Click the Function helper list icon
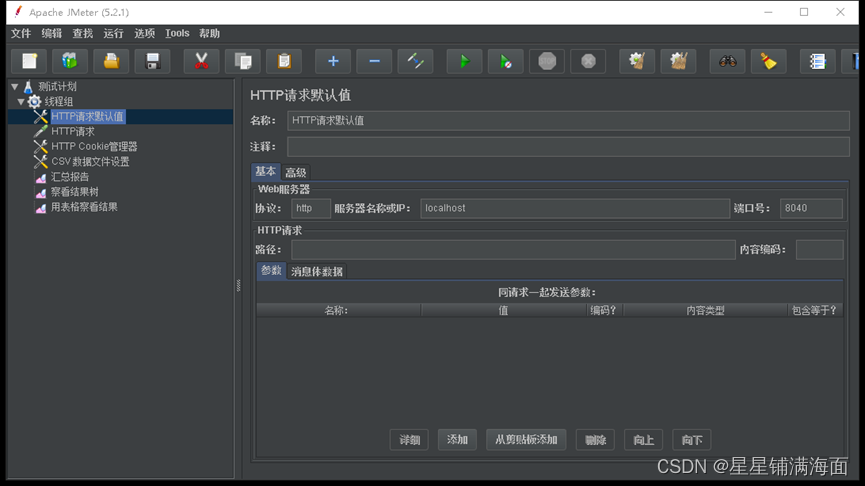This screenshot has width=865, height=486. pyautogui.click(x=818, y=61)
